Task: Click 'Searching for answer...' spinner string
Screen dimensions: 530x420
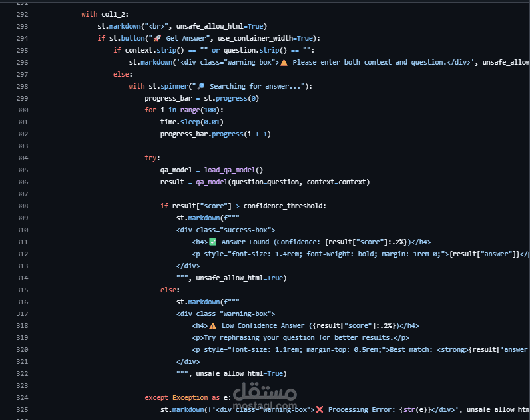Action: (x=251, y=86)
